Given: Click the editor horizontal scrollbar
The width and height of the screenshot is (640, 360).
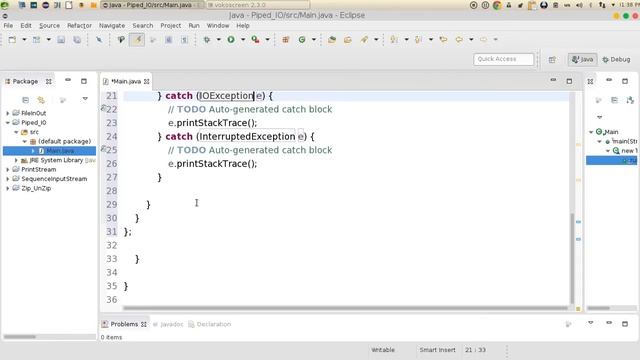Looking at the screenshot, I should tap(345, 308).
